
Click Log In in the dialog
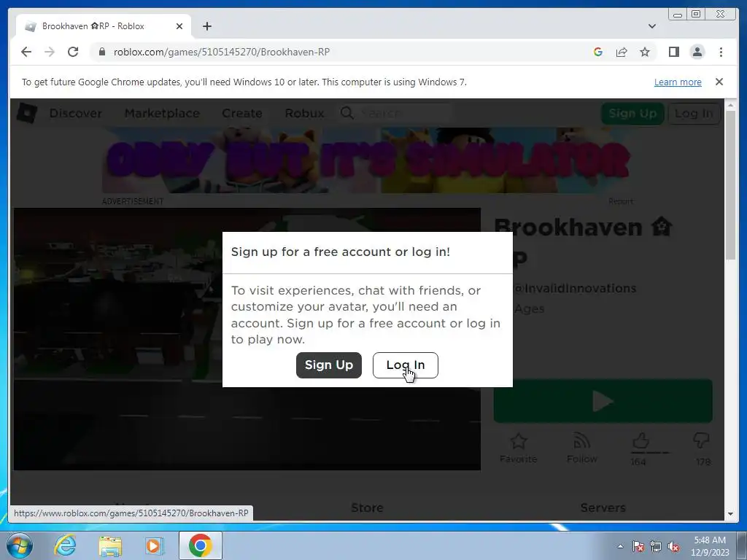(x=406, y=365)
